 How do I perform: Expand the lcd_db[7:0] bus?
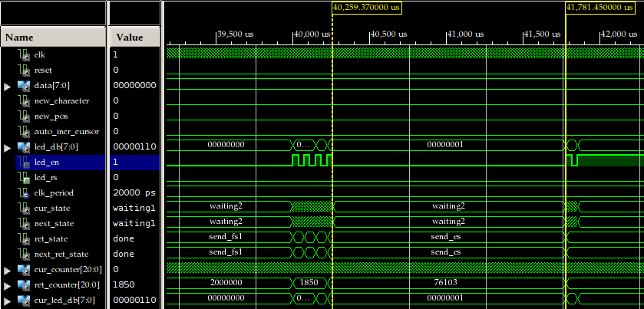point(8,147)
